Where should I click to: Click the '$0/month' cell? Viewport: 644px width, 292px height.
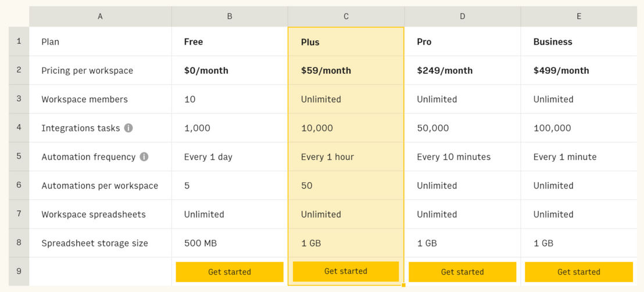tap(230, 70)
